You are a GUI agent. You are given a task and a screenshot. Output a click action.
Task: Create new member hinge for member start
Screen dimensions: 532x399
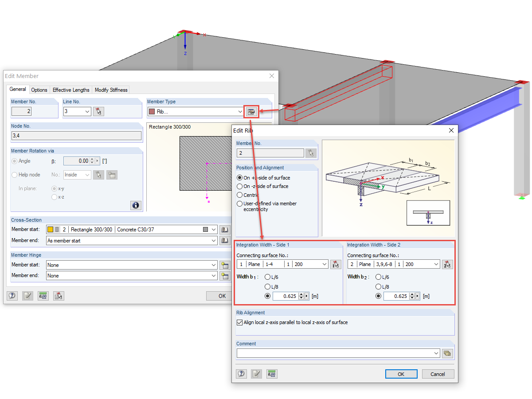click(224, 264)
